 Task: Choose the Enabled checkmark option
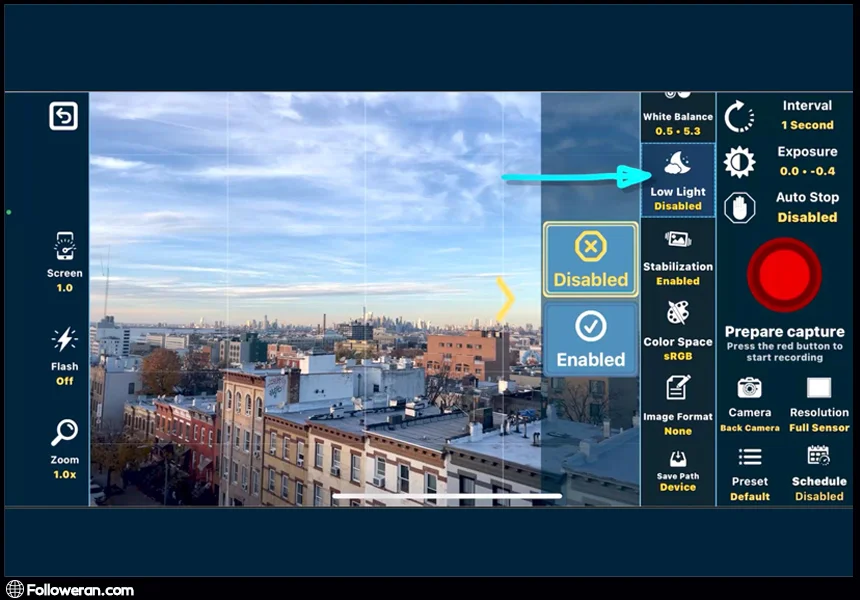590,339
